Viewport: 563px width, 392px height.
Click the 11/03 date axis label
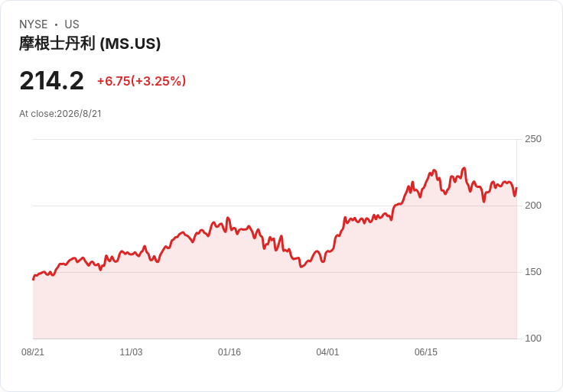tap(131, 352)
